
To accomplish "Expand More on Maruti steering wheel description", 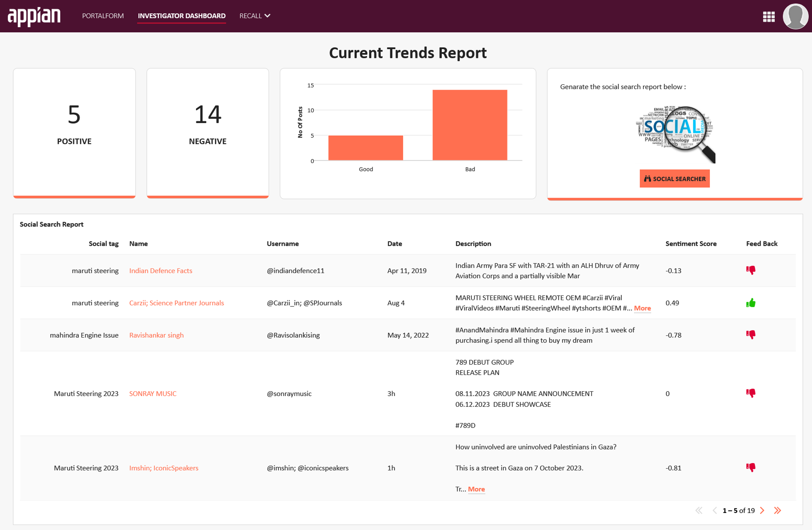I will coord(642,308).
